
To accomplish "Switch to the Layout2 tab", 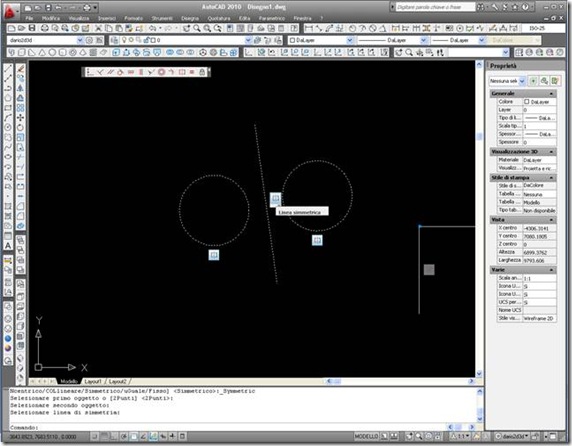I will [x=117, y=381].
